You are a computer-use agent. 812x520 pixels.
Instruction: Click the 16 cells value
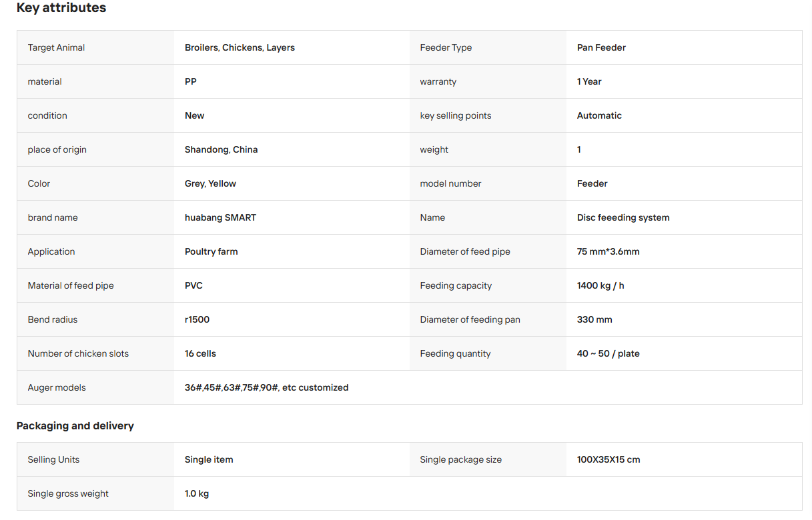200,353
